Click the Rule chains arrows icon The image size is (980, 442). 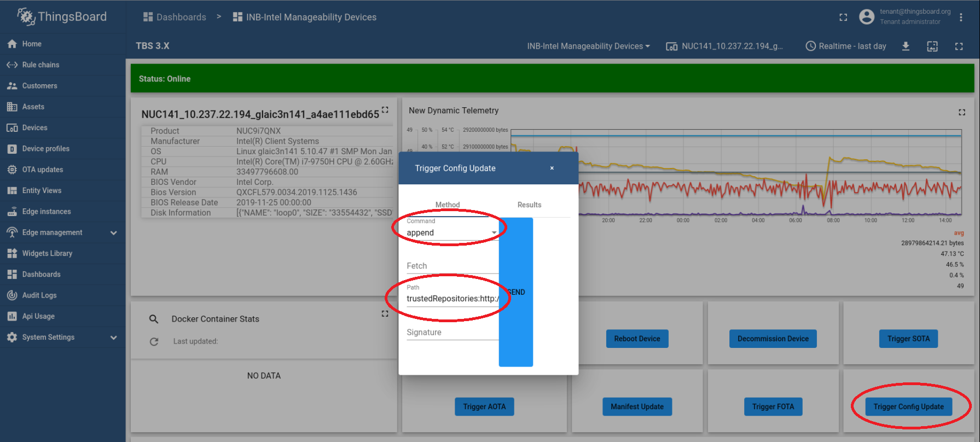click(x=12, y=65)
